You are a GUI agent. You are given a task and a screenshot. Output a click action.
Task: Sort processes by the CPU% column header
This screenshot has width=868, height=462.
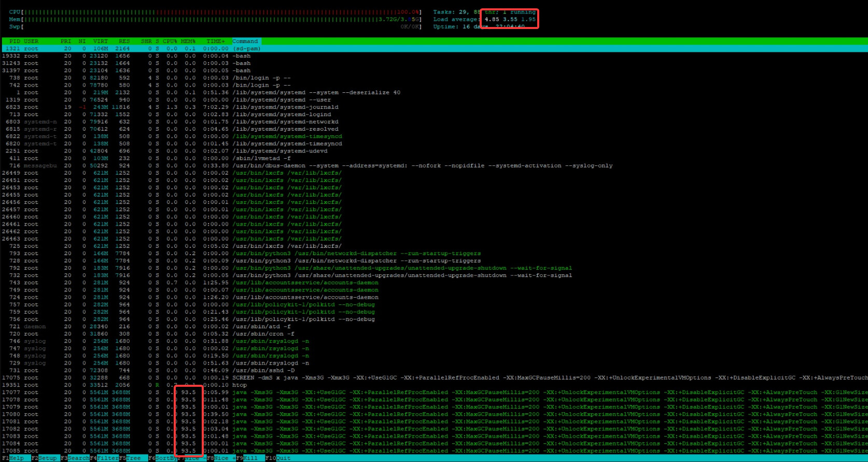[170, 41]
